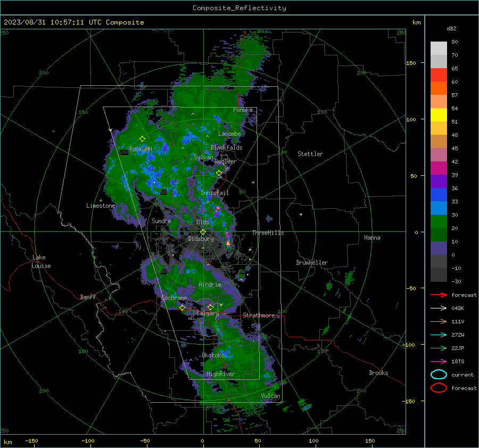Click the -30 dBZ value in legend

coord(456,281)
